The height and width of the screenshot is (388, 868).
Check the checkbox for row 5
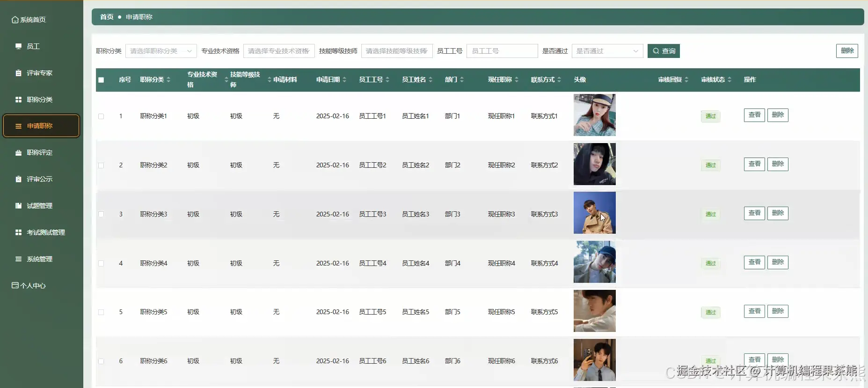pos(101,312)
